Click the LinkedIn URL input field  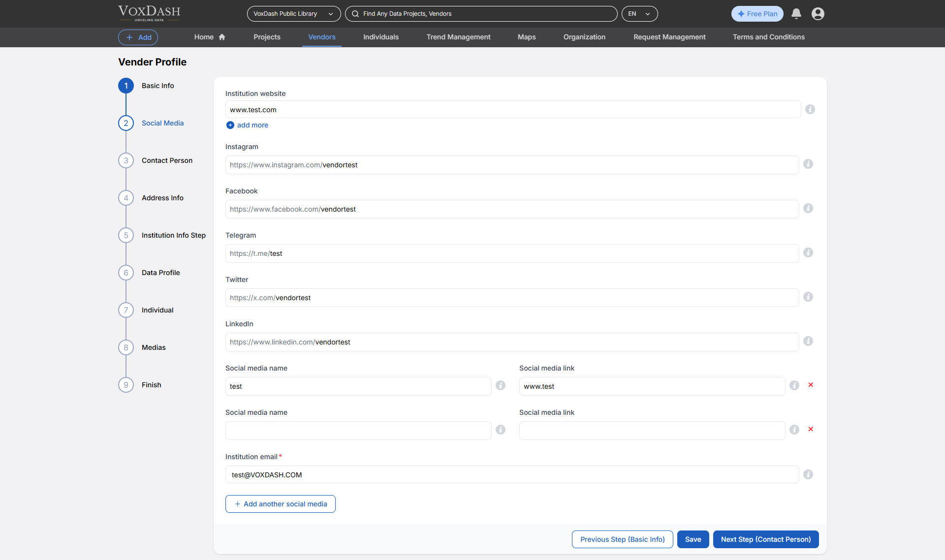(x=512, y=342)
